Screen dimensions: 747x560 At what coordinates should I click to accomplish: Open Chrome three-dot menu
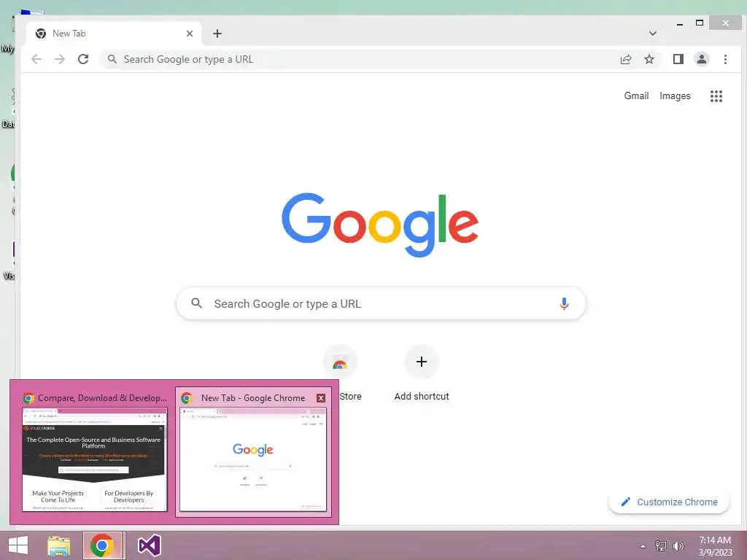point(725,59)
